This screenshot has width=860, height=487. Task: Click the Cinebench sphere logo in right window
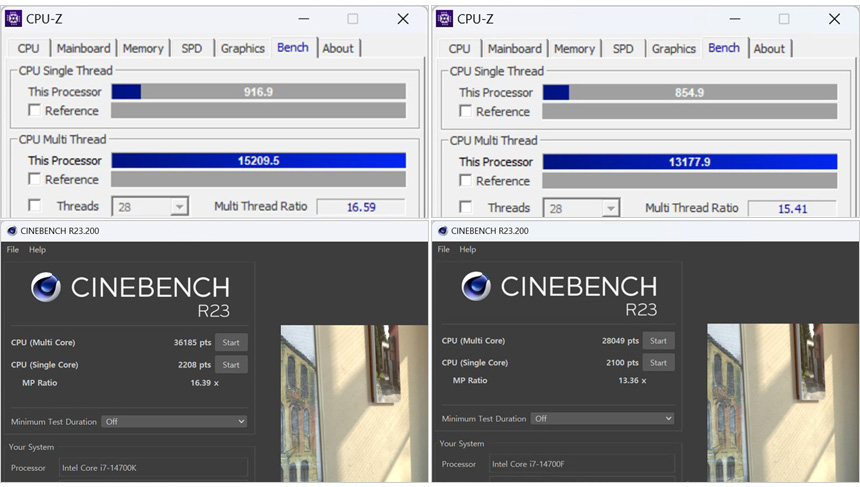tap(477, 286)
